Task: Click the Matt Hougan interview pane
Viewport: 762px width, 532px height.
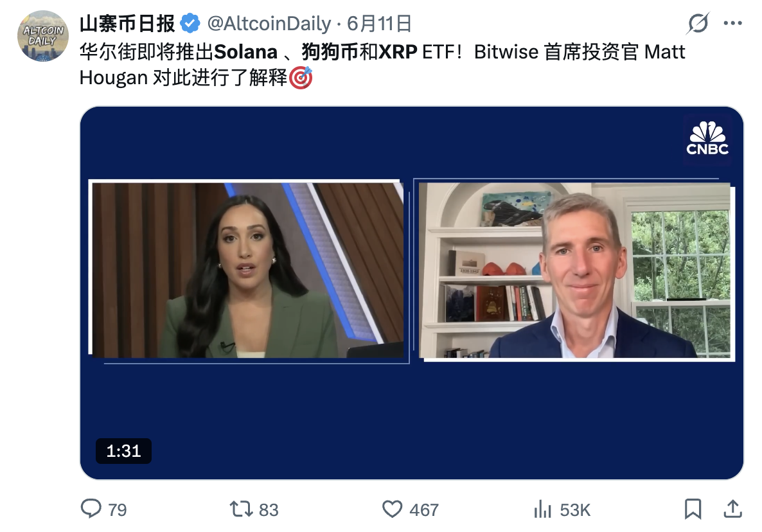Action: 576,270
